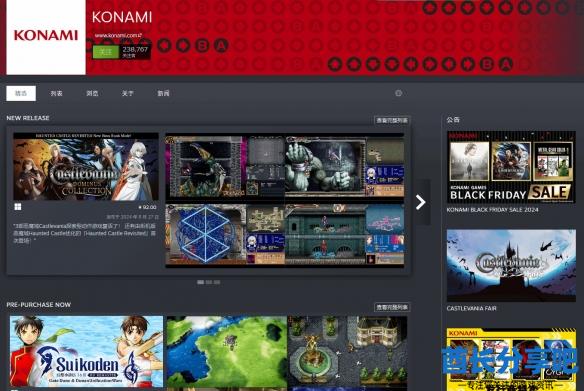Screen dimensions: 584x391
Task: Open the 关于 (About) tab
Action: 127,93
